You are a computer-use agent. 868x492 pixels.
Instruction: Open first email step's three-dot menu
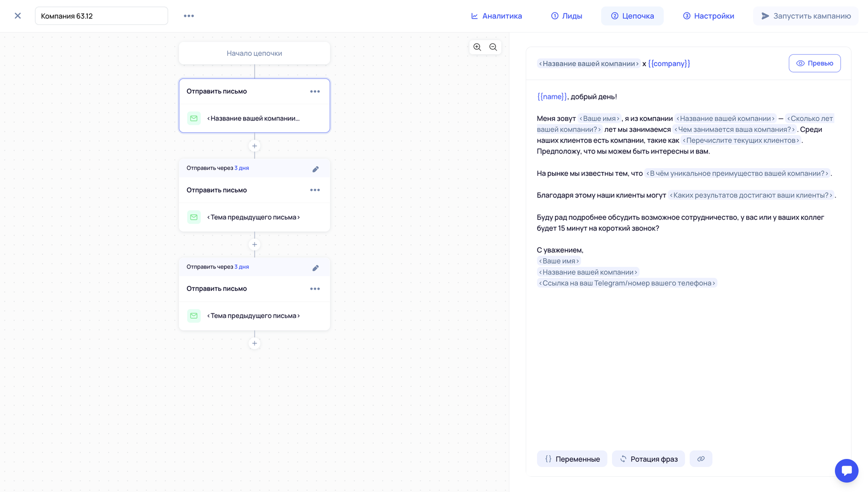tap(315, 92)
